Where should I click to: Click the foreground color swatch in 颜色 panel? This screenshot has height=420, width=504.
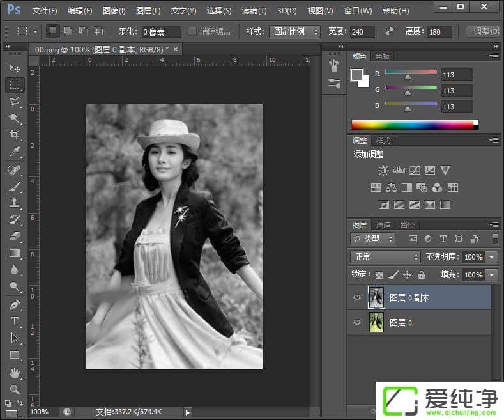pos(356,75)
